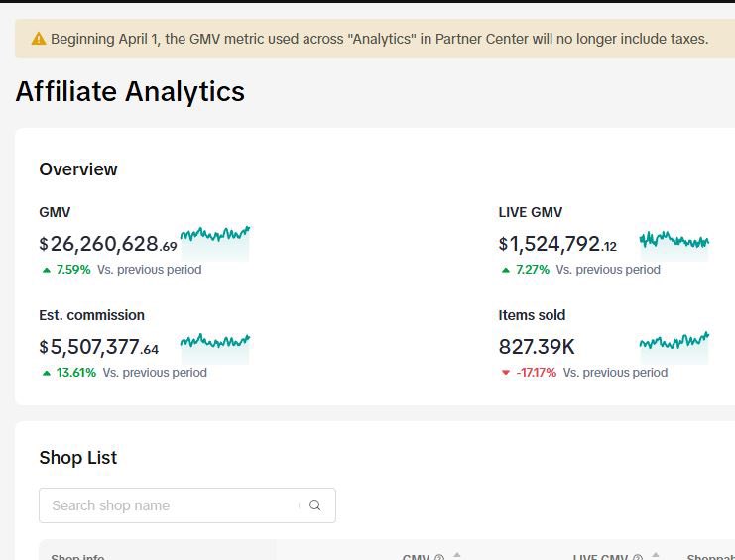Open the Items sold sparkline chart

[x=674, y=347]
